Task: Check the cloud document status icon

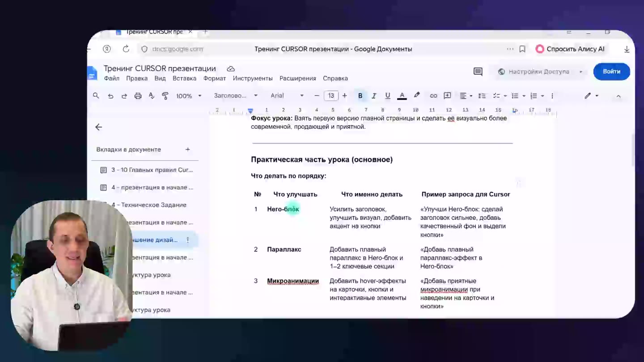Action: 231,69
